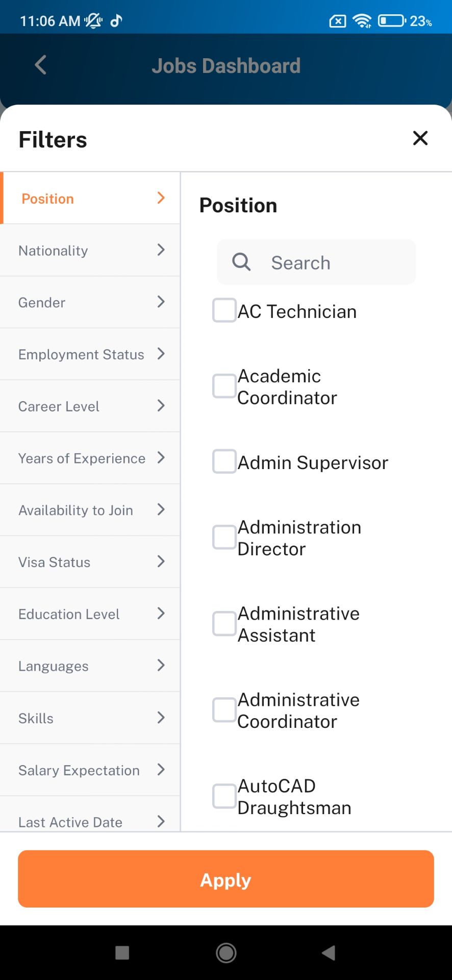Screen dimensions: 452x980
Task: Tap Android recent apps square button
Action: 122,952
